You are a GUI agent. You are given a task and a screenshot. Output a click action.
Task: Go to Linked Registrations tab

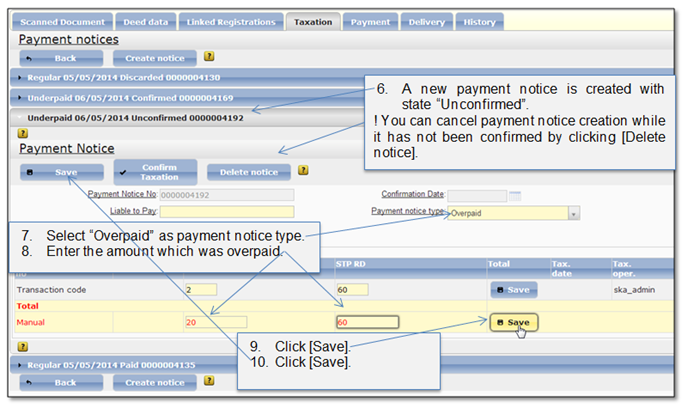point(231,22)
